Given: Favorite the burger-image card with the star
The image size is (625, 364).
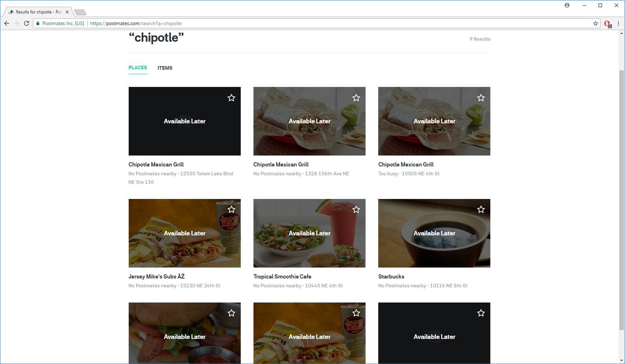Looking at the screenshot, I should click(x=231, y=313).
